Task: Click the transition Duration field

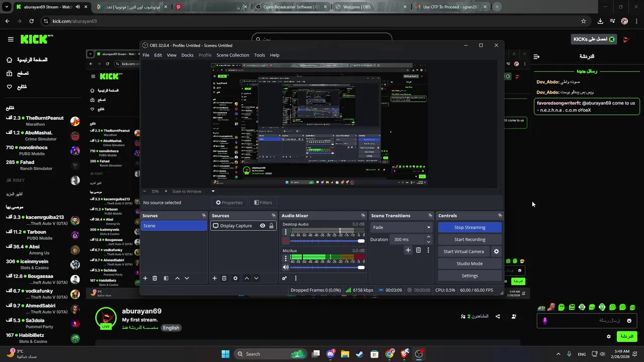Action: [x=408, y=239]
